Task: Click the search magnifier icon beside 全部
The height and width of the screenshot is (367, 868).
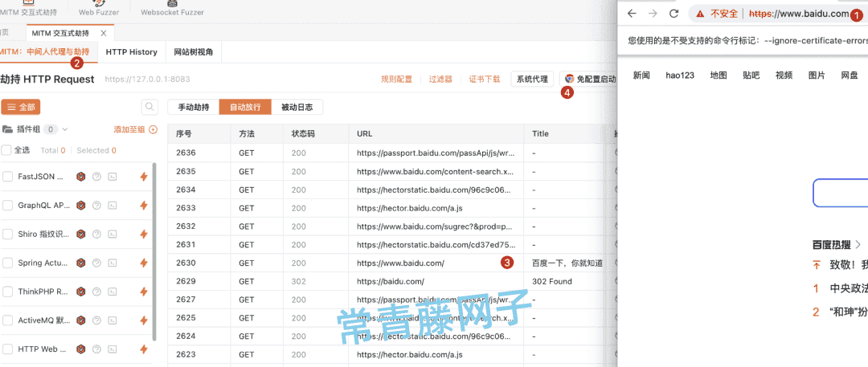Action: coord(149,107)
